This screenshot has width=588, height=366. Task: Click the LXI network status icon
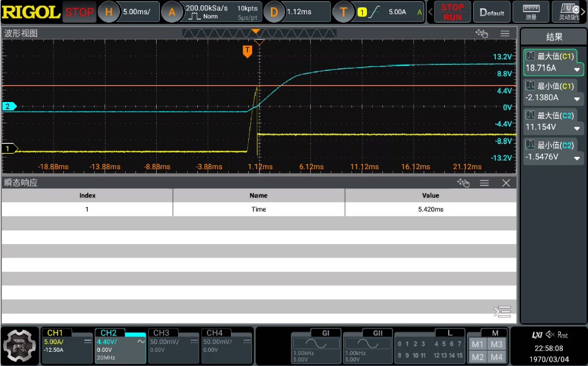pyautogui.click(x=537, y=335)
